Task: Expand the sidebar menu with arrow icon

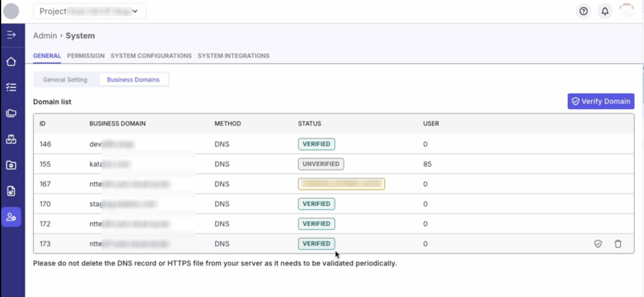Action: (11, 35)
